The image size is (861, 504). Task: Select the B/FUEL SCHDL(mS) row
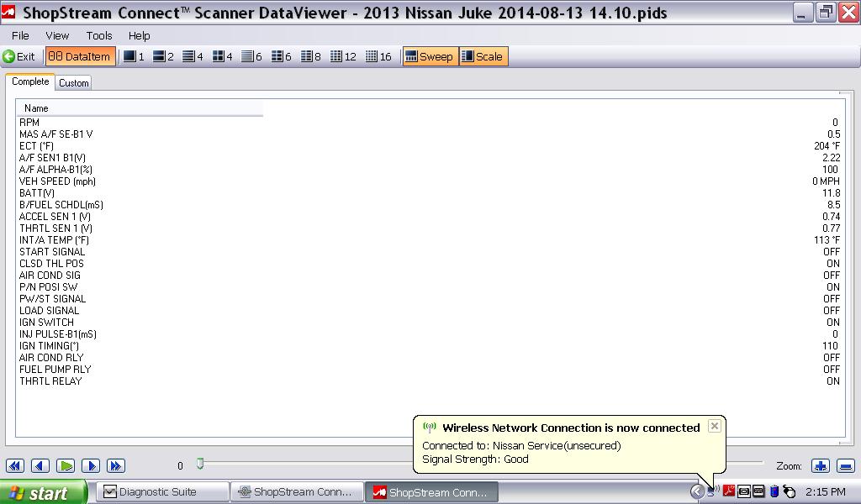[430, 205]
